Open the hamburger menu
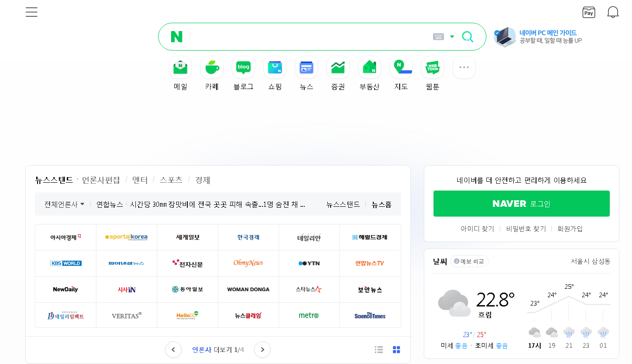This screenshot has width=632, height=364. coord(32,12)
